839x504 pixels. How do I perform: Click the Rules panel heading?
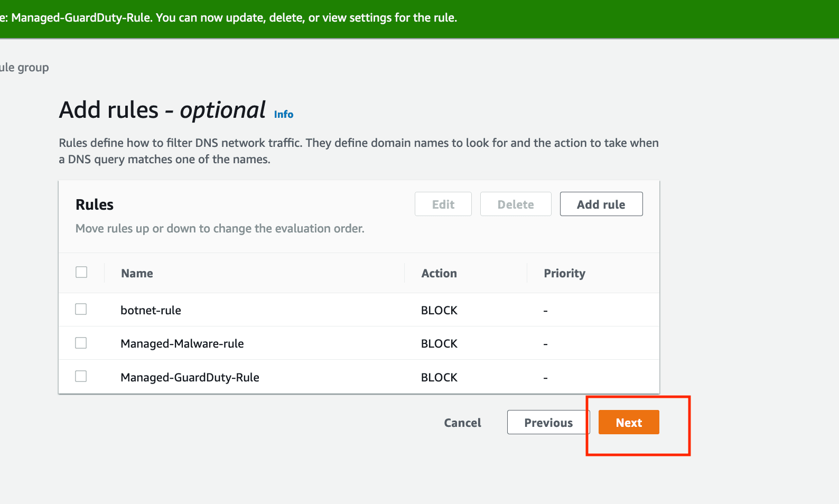pos(95,204)
